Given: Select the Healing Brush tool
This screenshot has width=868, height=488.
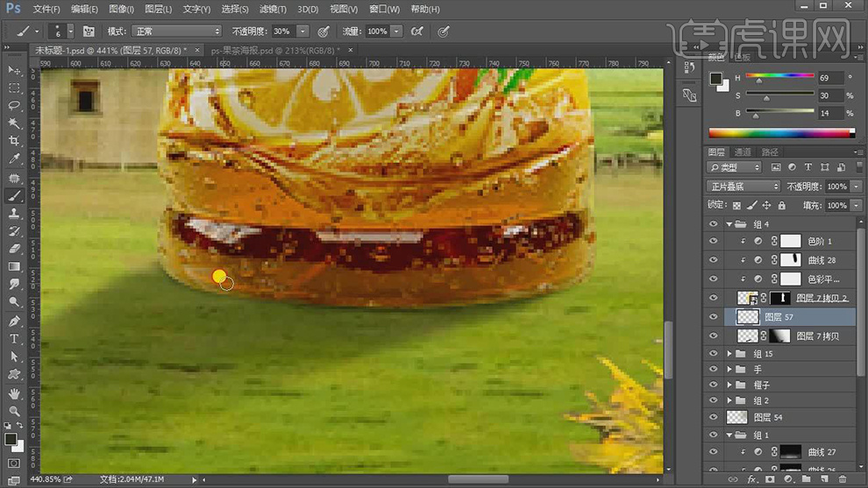Looking at the screenshot, I should (14, 178).
